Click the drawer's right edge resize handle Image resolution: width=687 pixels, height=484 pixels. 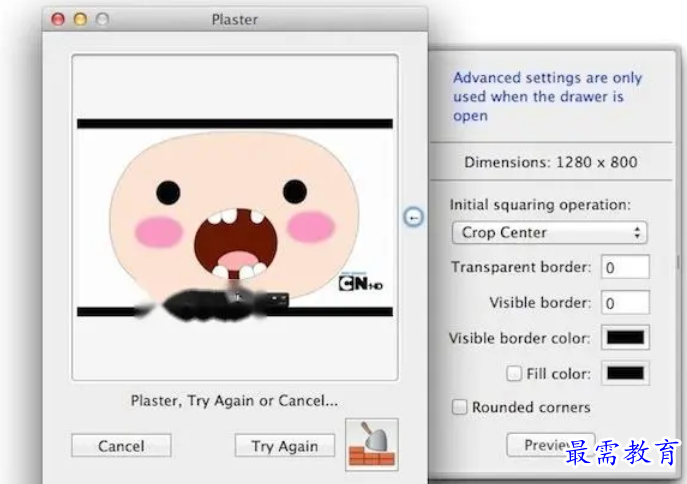[x=679, y=263]
